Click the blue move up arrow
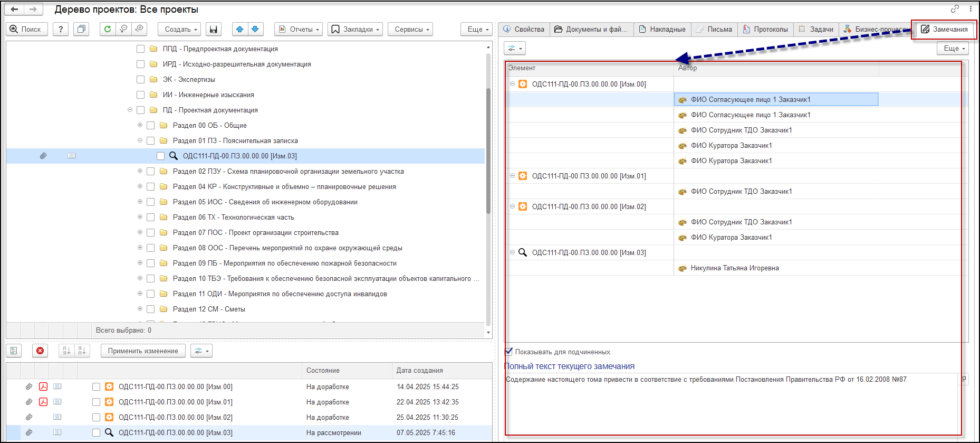The image size is (980, 443). [240, 29]
